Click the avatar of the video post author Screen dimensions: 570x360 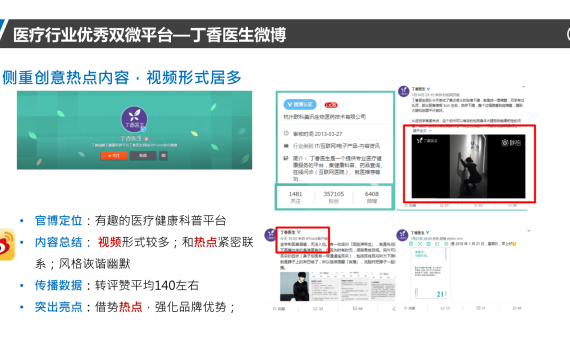click(x=404, y=91)
